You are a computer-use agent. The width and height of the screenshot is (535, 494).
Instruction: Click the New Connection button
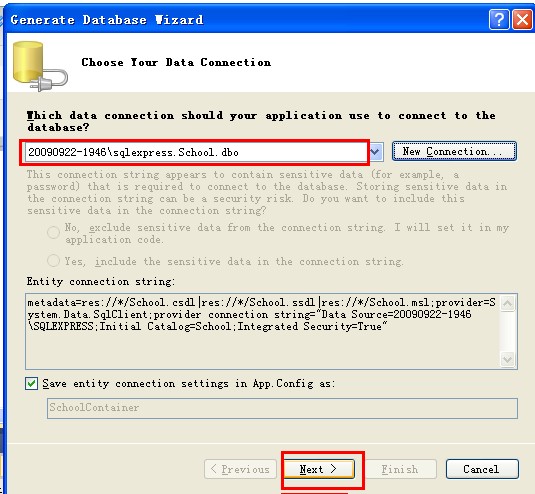tap(454, 151)
